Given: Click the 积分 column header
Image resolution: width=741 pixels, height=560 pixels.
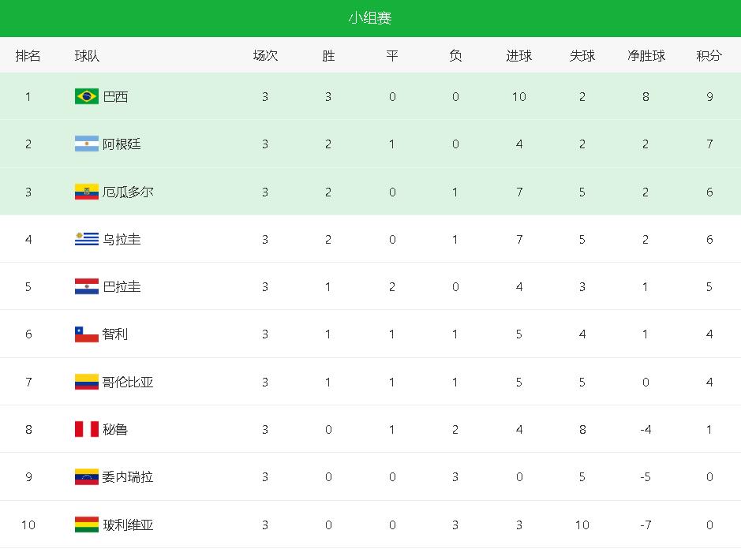Looking at the screenshot, I should (x=709, y=56).
